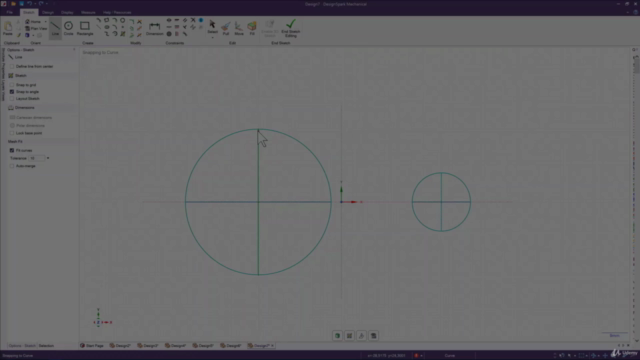
Task: Open the Redo history dropdown
Action: click(47, 4)
